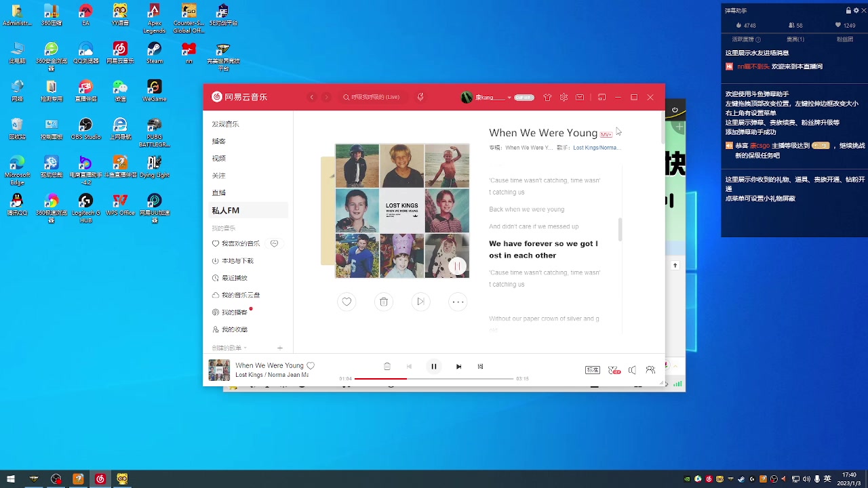Seek using the song progress bar
The width and height of the screenshot is (868, 488).
(434, 378)
